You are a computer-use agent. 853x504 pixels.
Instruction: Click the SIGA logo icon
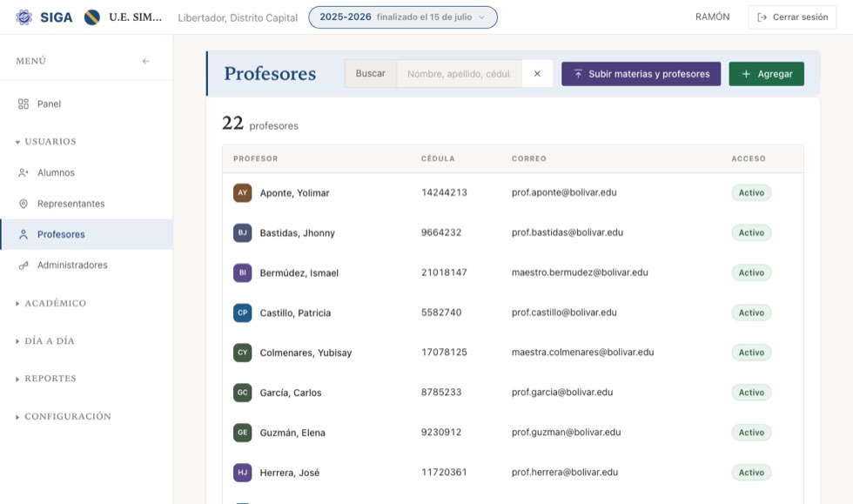24,17
